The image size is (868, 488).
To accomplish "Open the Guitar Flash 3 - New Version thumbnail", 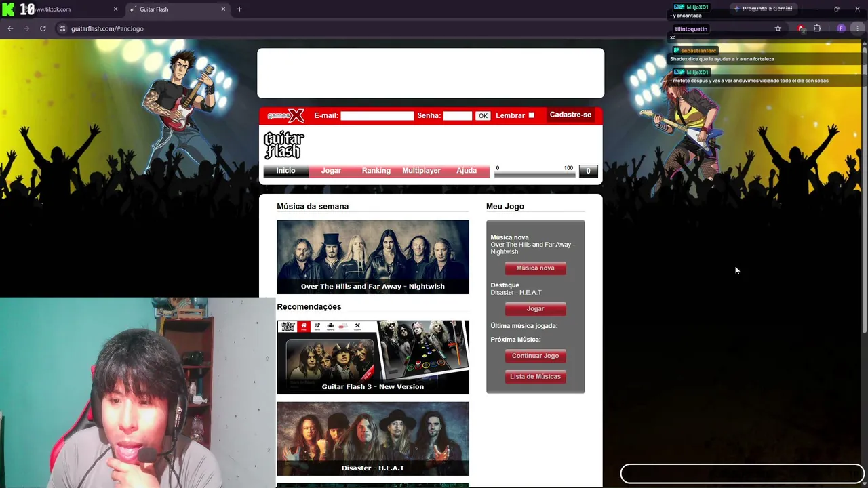I will point(373,357).
